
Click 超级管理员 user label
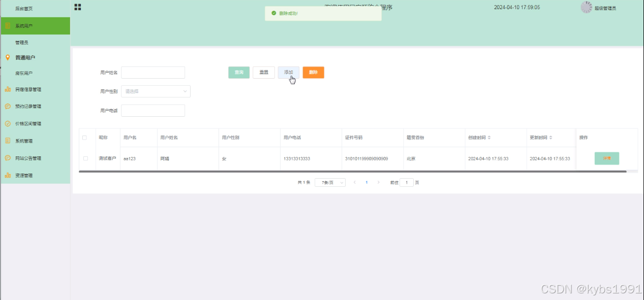coord(605,8)
